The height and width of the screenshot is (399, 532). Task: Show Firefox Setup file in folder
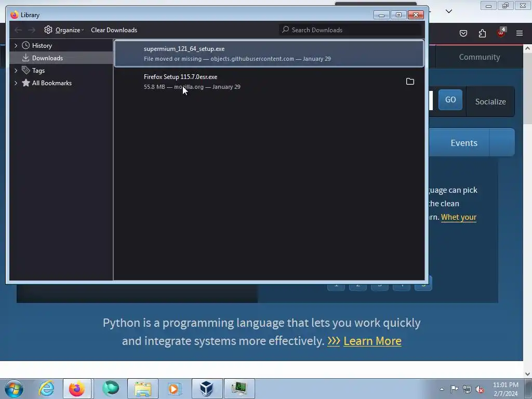click(x=410, y=82)
